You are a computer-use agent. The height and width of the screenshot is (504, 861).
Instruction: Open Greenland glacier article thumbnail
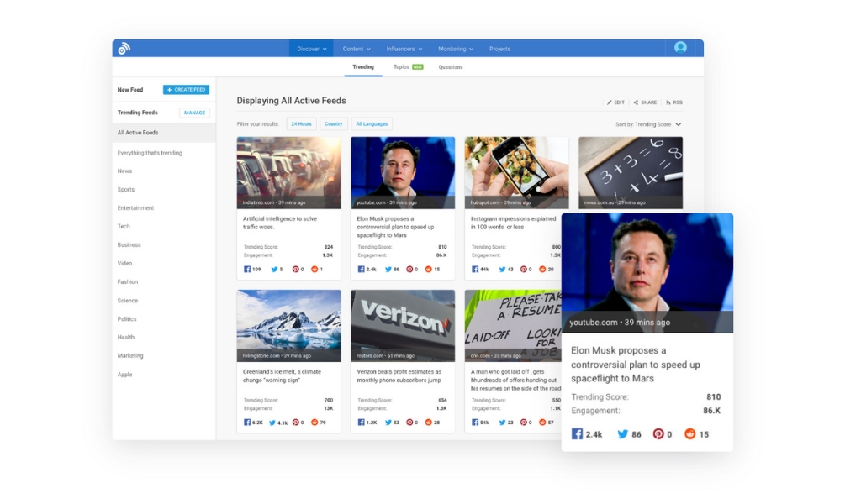point(289,326)
